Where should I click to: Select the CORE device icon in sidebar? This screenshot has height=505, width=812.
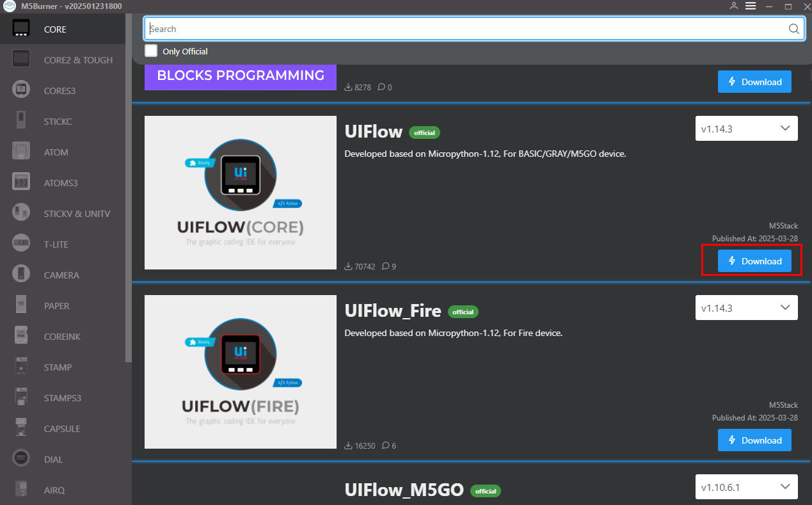[21, 29]
